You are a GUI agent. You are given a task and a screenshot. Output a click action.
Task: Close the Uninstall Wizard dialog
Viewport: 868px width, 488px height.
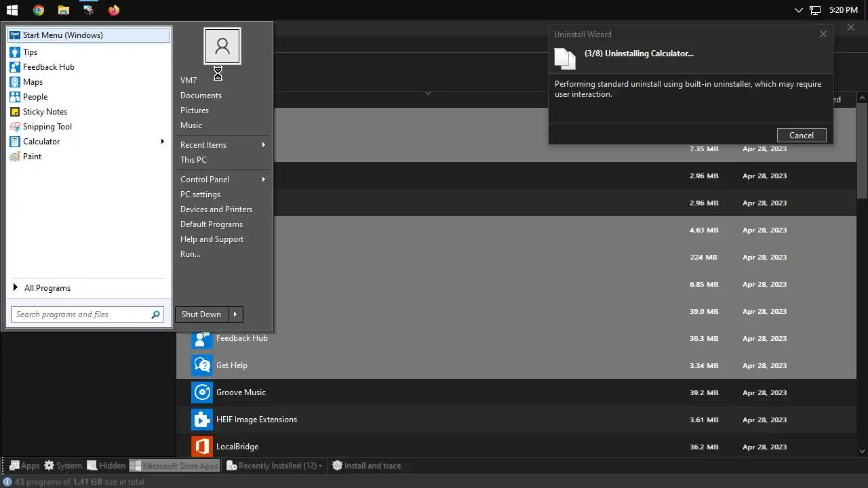pyautogui.click(x=823, y=34)
